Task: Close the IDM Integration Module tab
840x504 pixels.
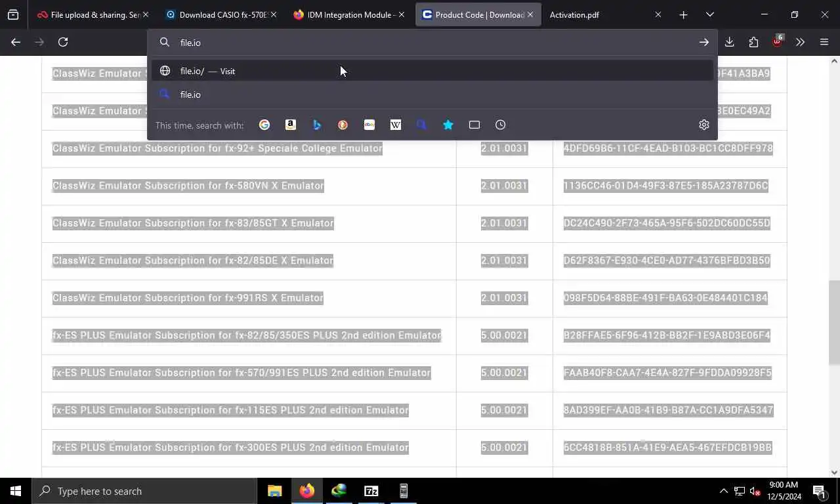Action: pyautogui.click(x=402, y=14)
